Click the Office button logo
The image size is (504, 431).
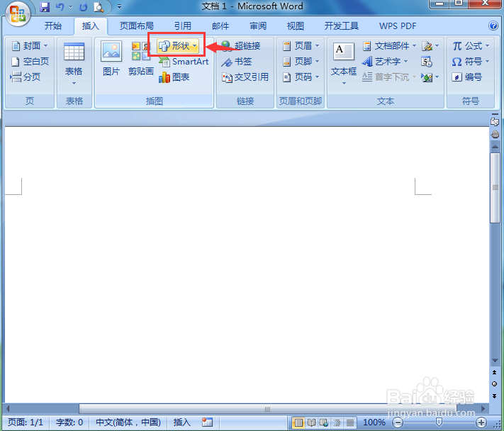[18, 14]
